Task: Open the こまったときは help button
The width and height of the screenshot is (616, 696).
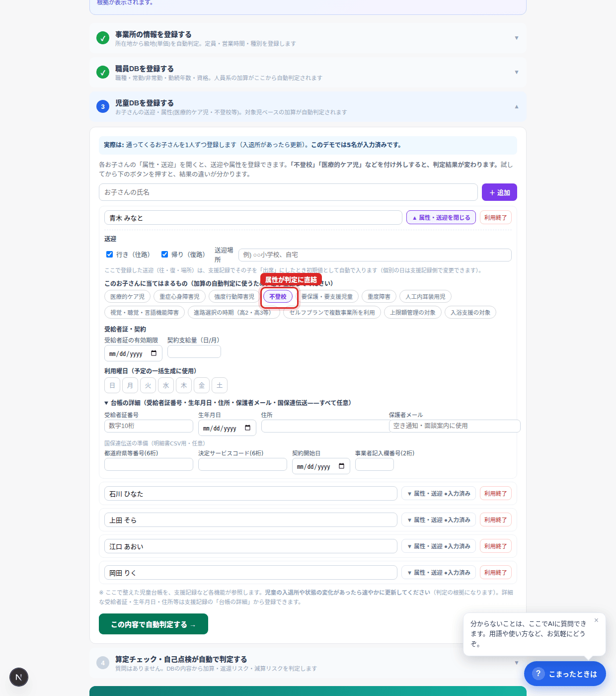Action: [565, 674]
